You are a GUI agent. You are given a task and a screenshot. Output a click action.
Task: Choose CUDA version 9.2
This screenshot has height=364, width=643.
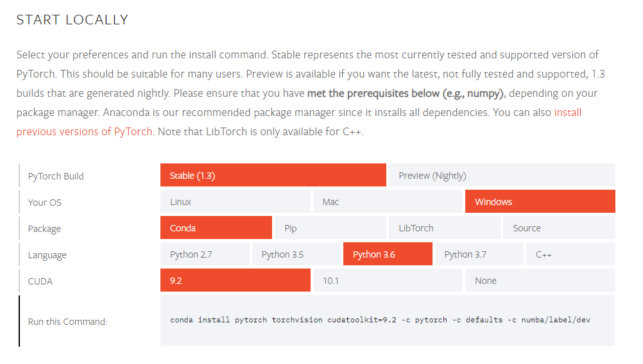236,280
